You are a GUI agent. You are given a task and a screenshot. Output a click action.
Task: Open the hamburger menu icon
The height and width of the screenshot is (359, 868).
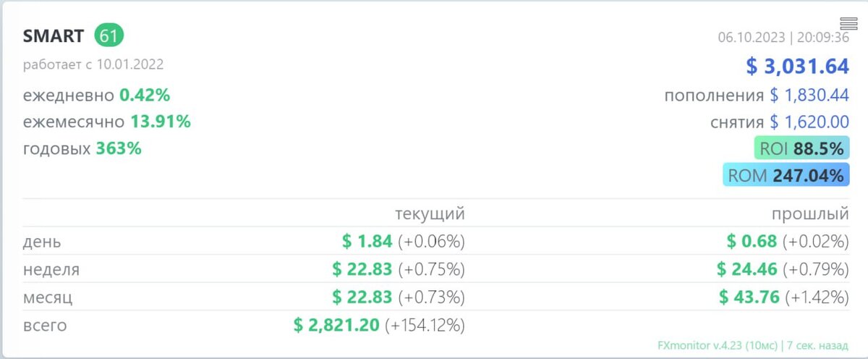[x=848, y=23]
